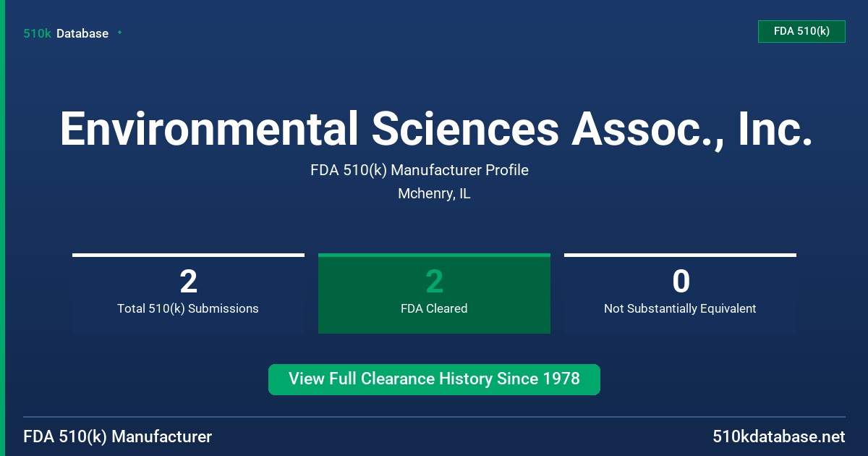868x456 pixels.
Task: Click the Mchenry, IL location text
Action: tap(434, 194)
